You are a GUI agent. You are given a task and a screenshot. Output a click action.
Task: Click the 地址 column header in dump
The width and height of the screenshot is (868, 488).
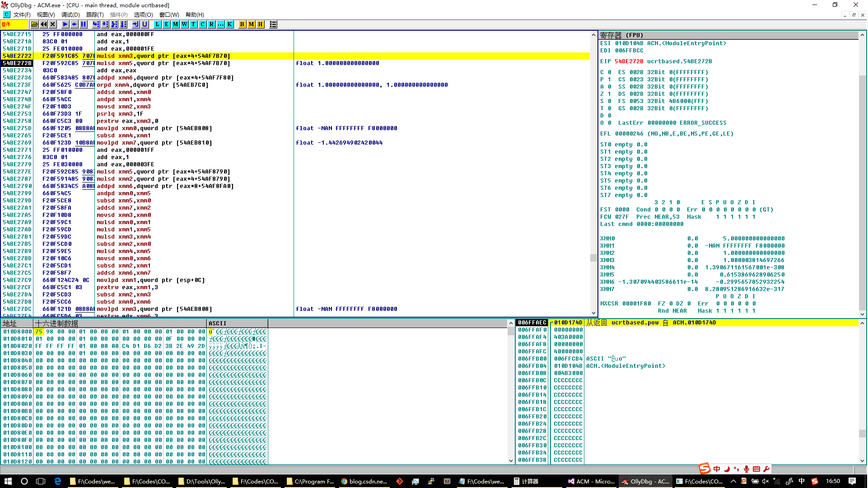point(18,324)
